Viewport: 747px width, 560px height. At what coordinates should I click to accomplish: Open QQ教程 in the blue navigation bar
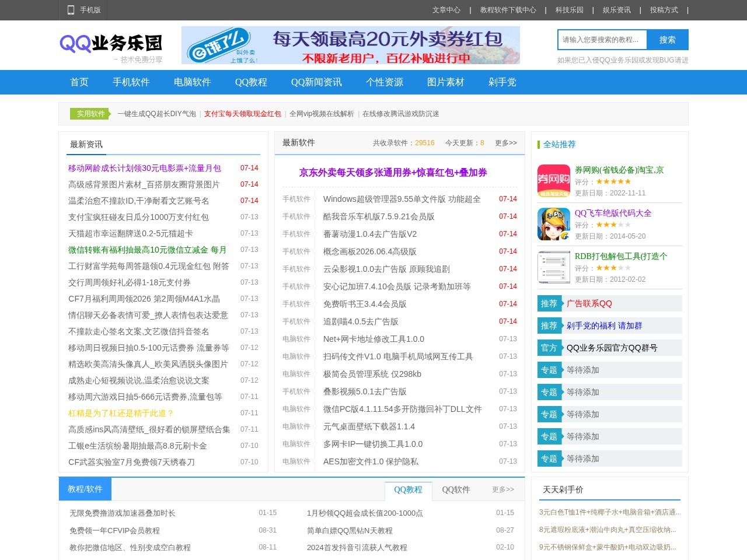pos(251,82)
